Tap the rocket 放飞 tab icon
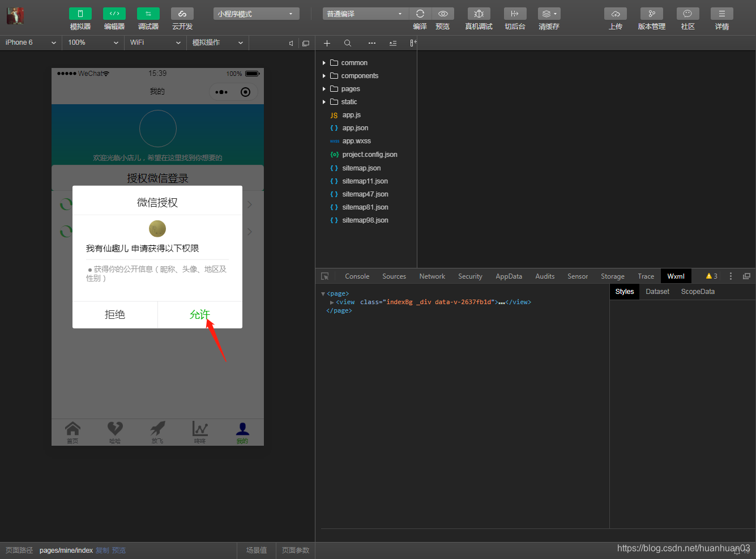Viewport: 756px width, 559px height. point(157,429)
